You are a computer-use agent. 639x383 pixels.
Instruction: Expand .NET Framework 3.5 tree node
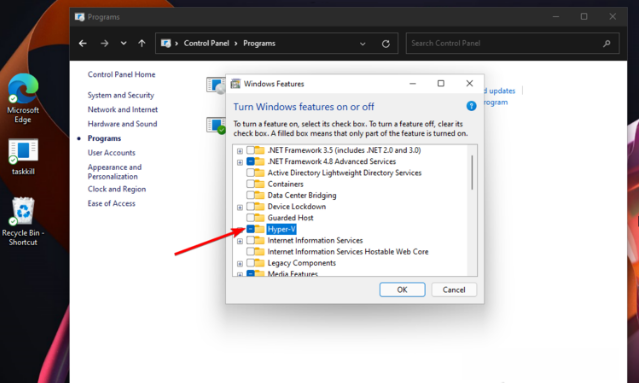[x=240, y=151]
